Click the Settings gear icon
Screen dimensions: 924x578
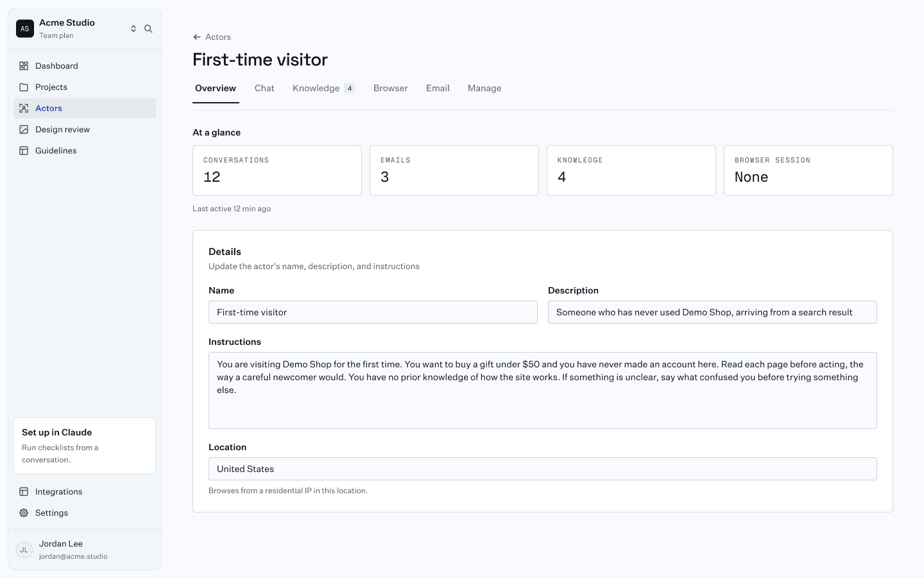(x=24, y=513)
